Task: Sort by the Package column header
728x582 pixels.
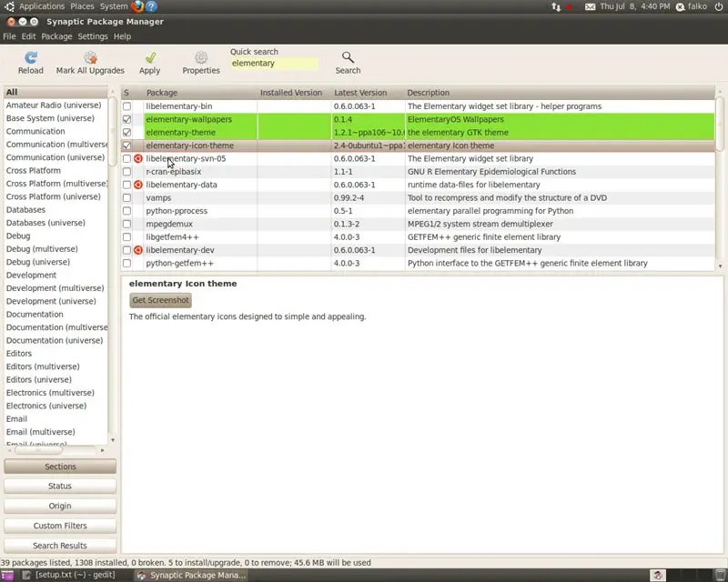Action: pyautogui.click(x=200, y=93)
